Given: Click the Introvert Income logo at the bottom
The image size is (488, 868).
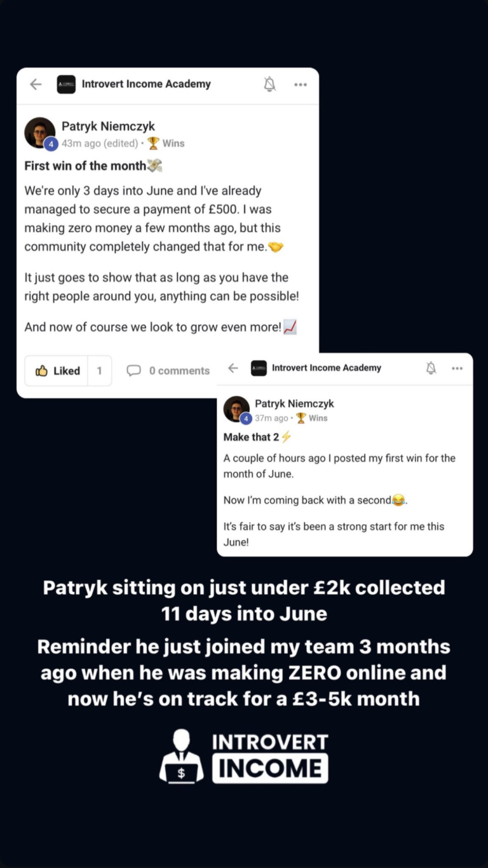Looking at the screenshot, I should pyautogui.click(x=244, y=756).
